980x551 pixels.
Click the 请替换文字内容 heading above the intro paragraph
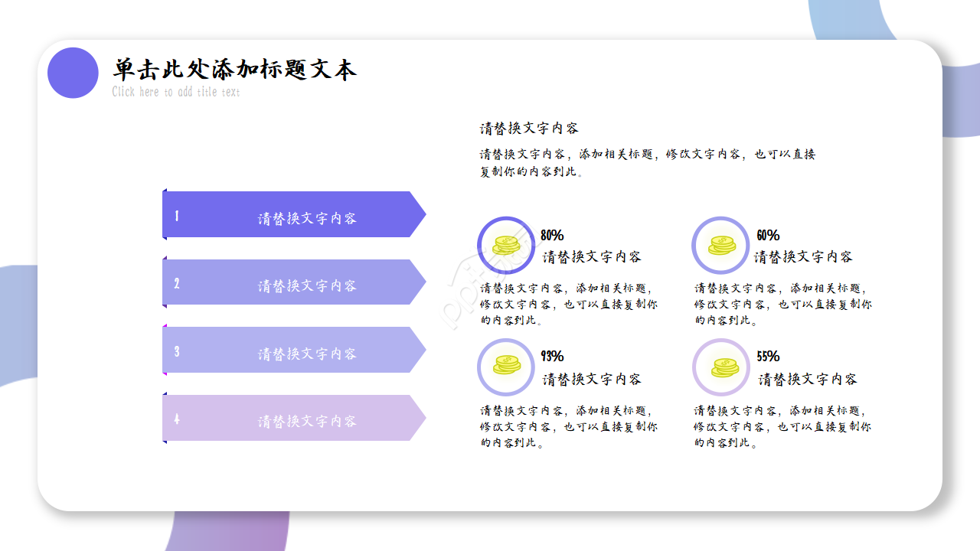(529, 128)
